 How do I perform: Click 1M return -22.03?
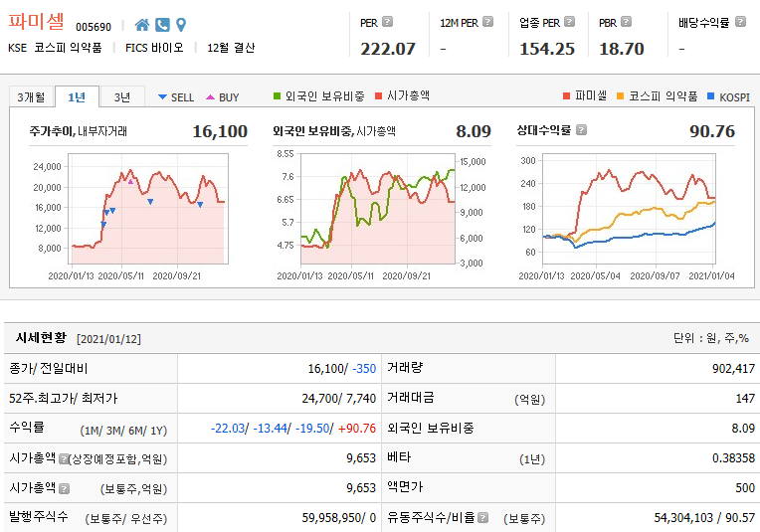[x=228, y=429]
